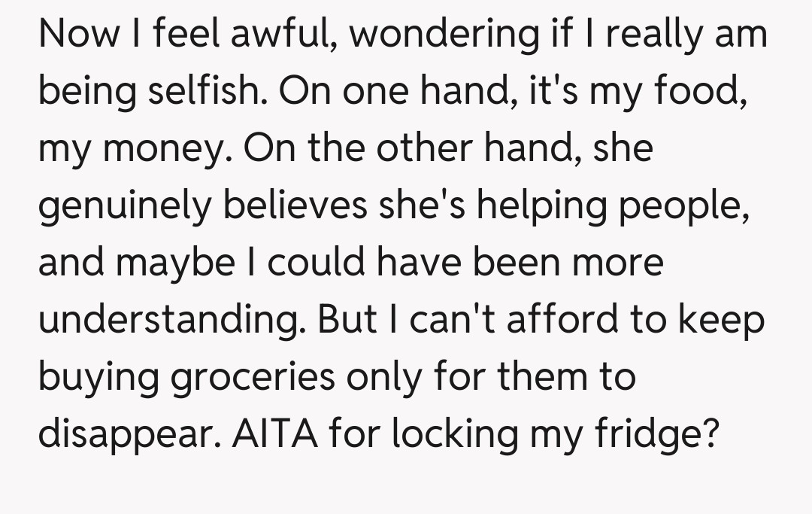The image size is (812, 514).
Task: Click the word "afford"
Action: point(556,320)
